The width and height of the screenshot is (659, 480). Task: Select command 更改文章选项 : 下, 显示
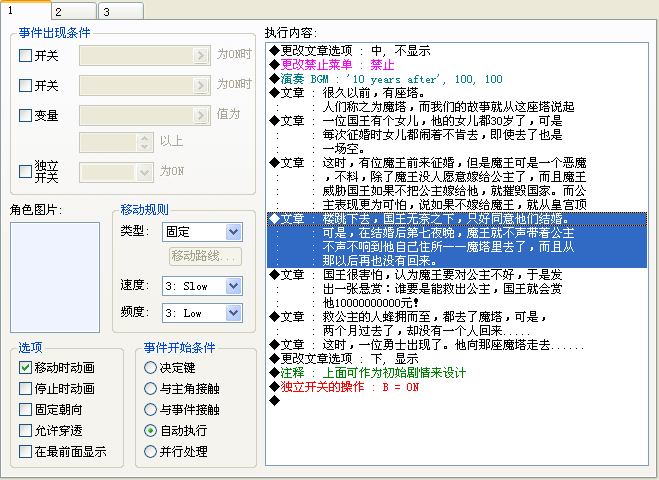457,359
